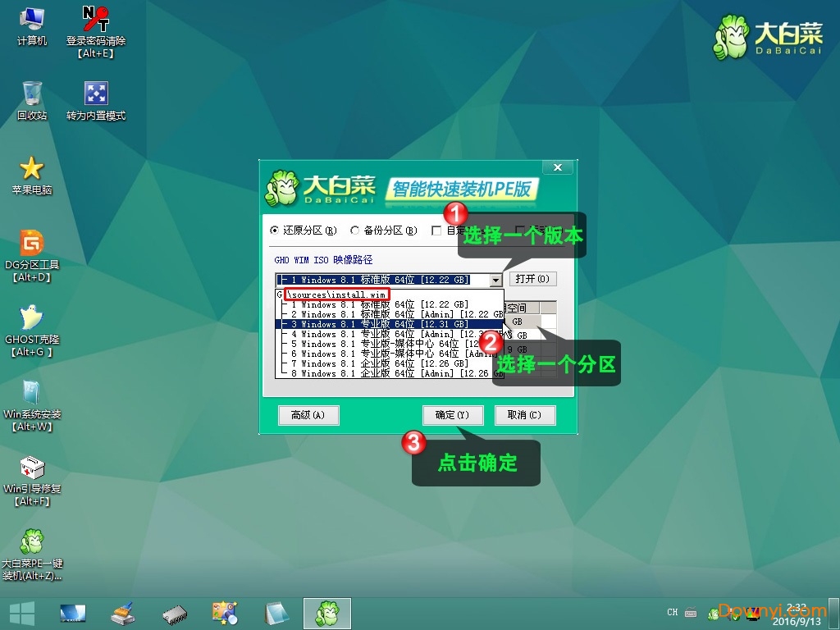Screen dimensions: 840x630
Task: Switch CH input language indicator
Action: (671, 612)
